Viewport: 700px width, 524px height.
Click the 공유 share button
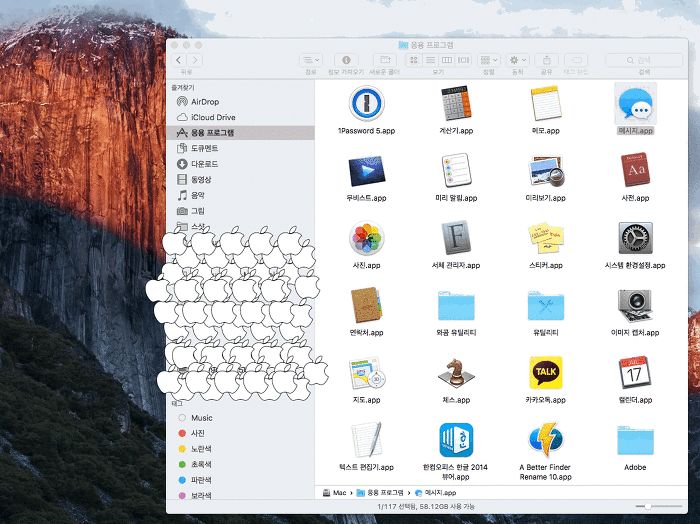click(546, 60)
